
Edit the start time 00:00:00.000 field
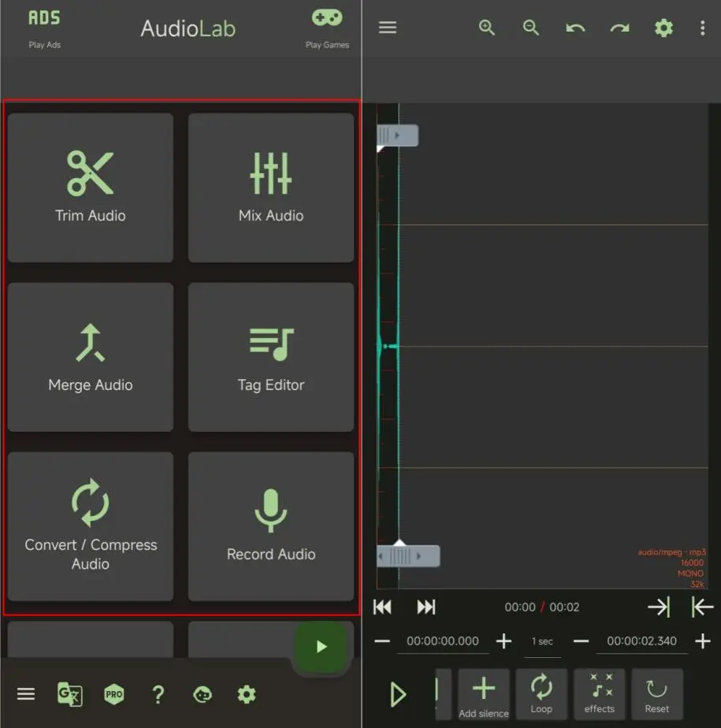(442, 641)
